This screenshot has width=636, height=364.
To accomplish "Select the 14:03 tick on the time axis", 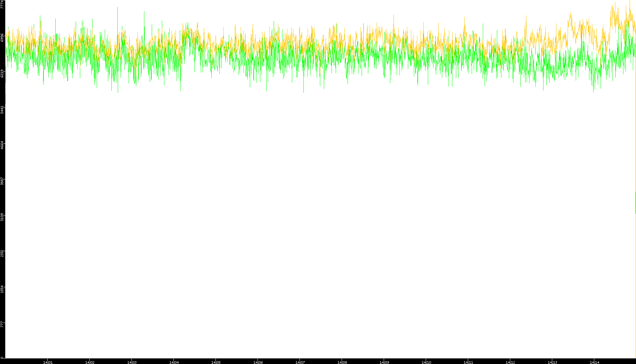I will 132,362.
